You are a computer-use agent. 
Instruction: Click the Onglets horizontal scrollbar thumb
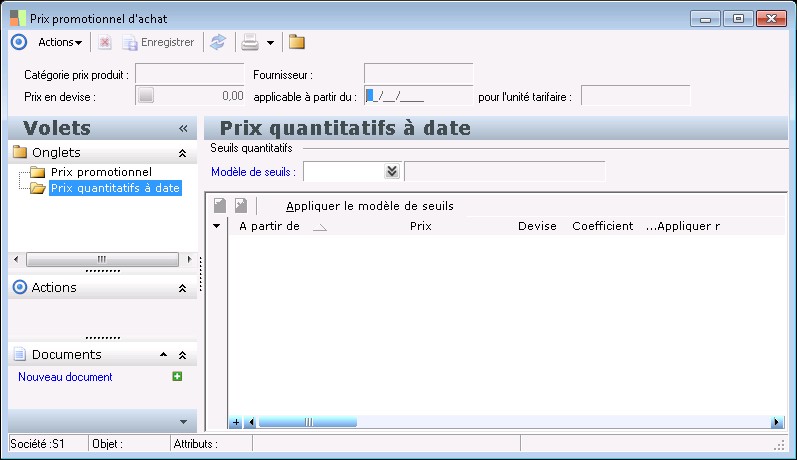[x=102, y=259]
